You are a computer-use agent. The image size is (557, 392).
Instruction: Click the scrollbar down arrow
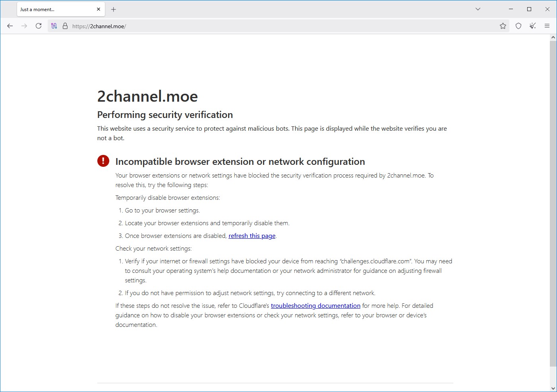(x=553, y=388)
